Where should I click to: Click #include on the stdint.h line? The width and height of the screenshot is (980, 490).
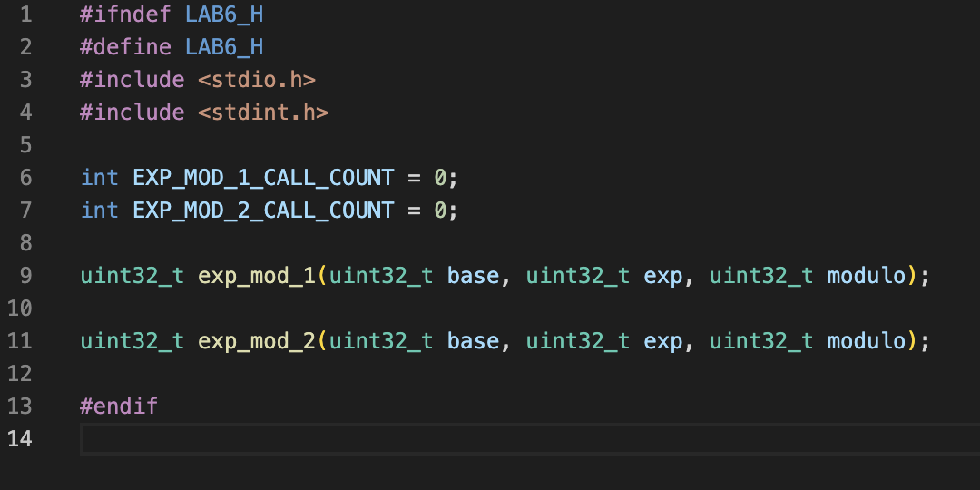[132, 113]
